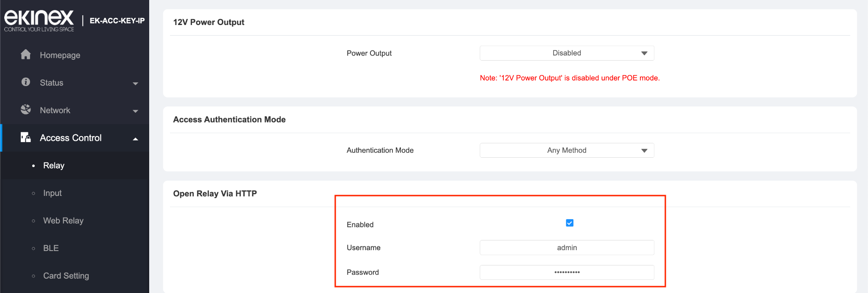
Task: Click the Username field label
Action: tap(364, 248)
